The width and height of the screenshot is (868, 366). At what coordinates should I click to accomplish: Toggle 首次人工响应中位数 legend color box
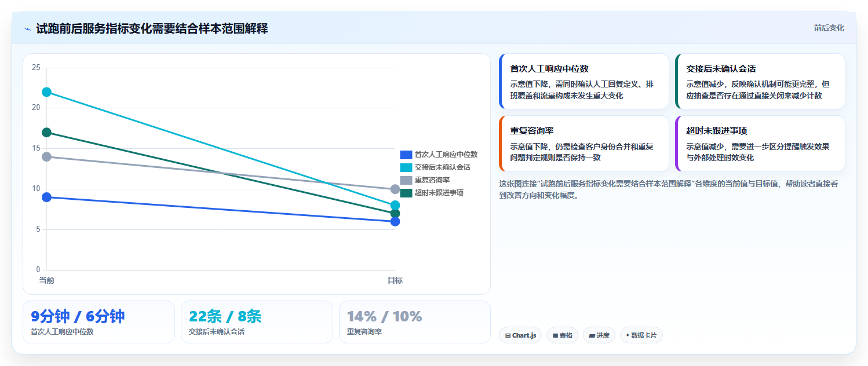click(406, 155)
